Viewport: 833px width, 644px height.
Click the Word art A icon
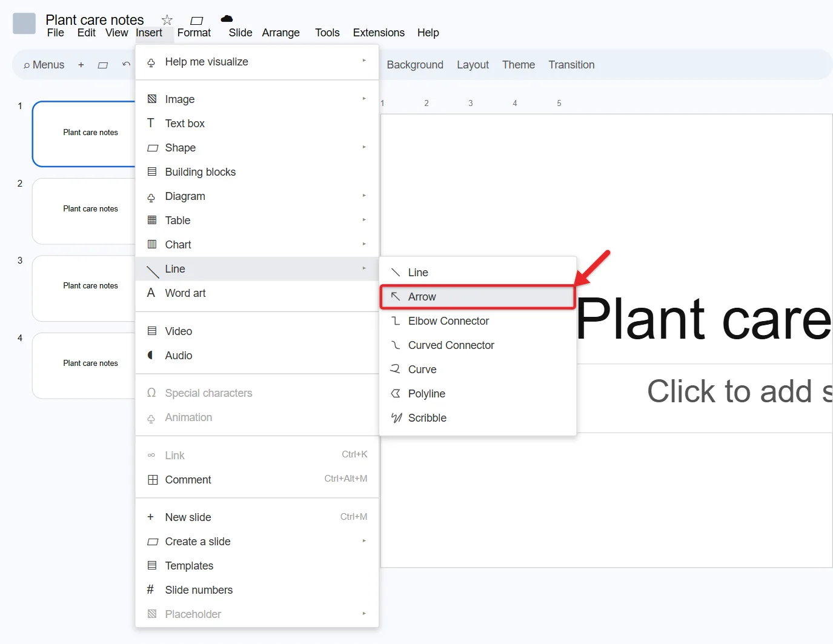pos(151,293)
